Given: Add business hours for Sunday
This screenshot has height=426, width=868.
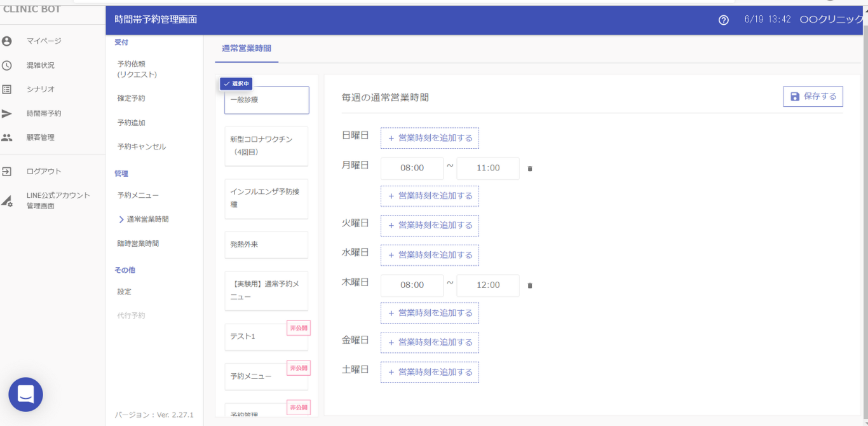Looking at the screenshot, I should pyautogui.click(x=430, y=138).
